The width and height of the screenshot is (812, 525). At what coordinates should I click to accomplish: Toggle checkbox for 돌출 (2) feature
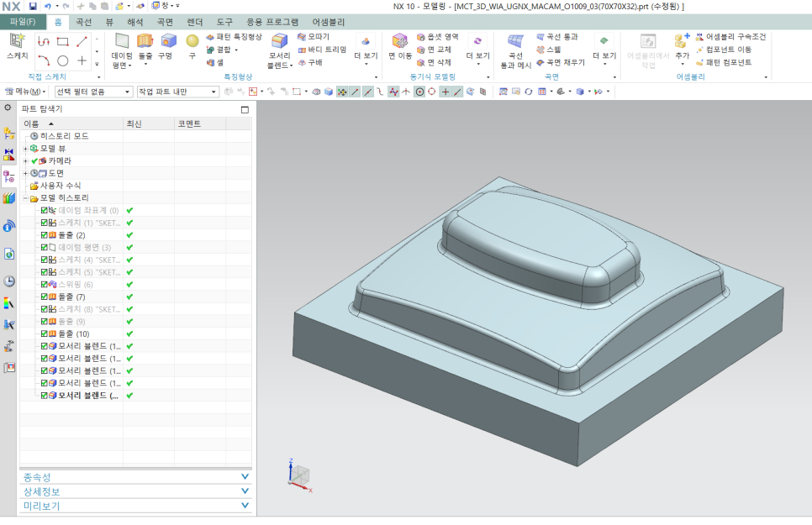45,235
